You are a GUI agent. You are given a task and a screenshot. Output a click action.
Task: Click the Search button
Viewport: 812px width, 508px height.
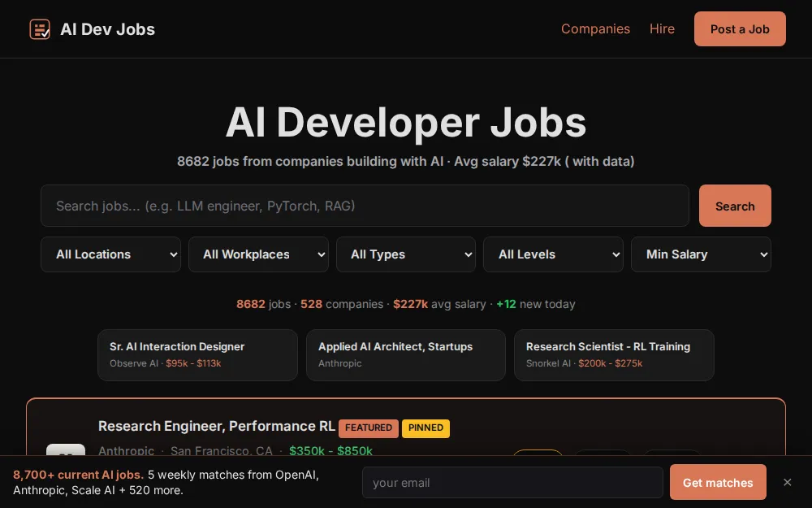[735, 206]
